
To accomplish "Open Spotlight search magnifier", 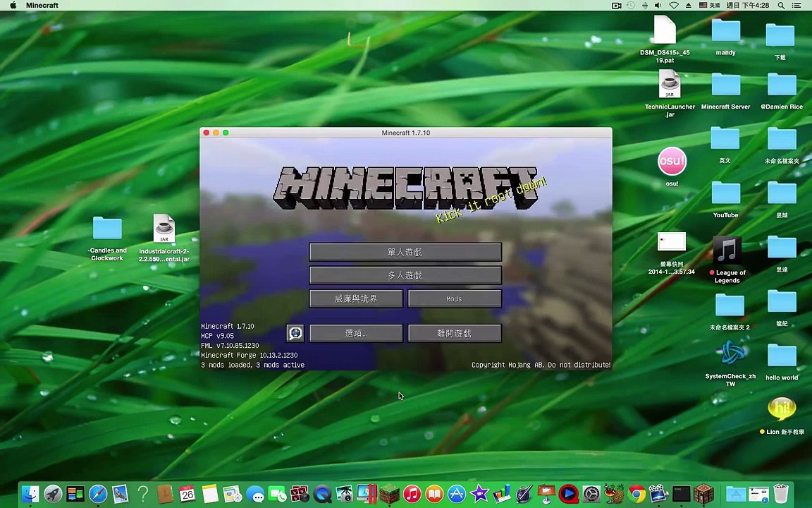I will click(781, 5).
